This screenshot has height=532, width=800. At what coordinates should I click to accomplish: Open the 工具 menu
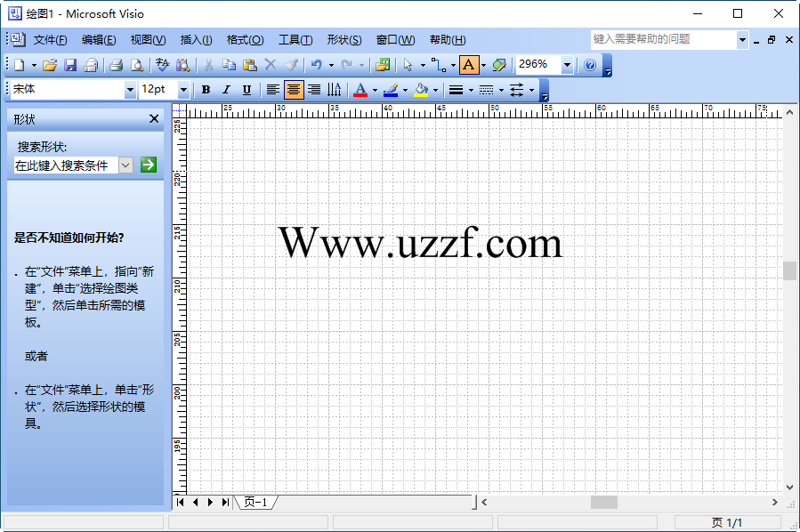pos(295,39)
